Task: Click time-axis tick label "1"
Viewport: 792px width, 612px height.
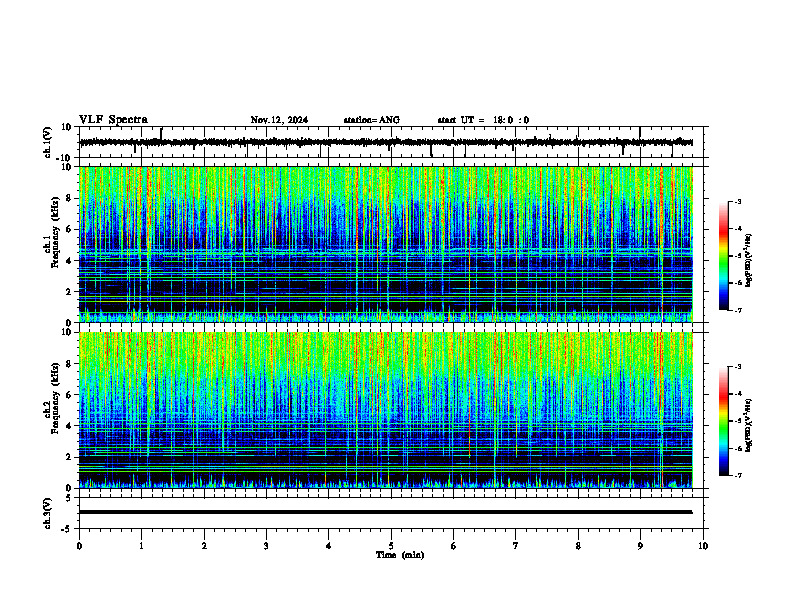Action: pyautogui.click(x=141, y=546)
